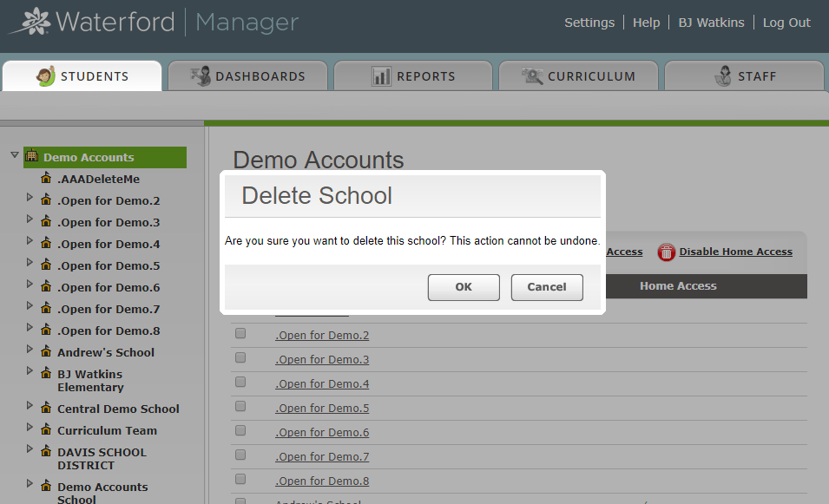Open the .Open for Demo.5 school link
829x504 pixels.
click(322, 409)
